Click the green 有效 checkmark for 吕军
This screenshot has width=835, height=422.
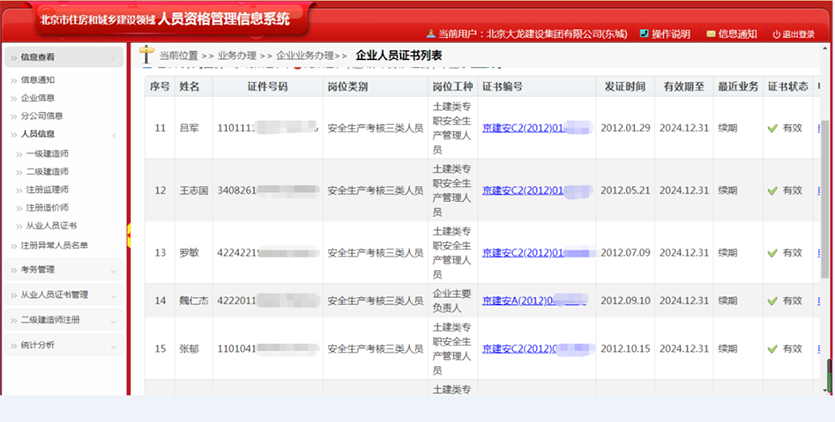[772, 128]
